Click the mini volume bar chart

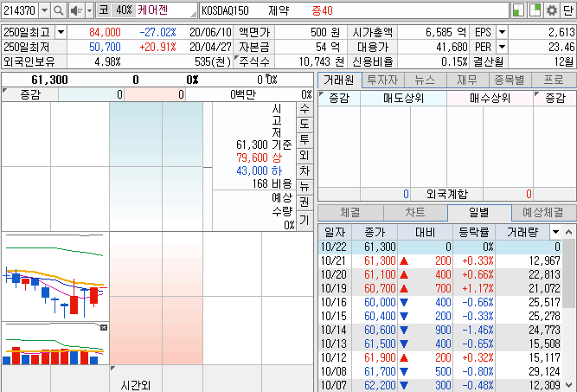coord(55,344)
